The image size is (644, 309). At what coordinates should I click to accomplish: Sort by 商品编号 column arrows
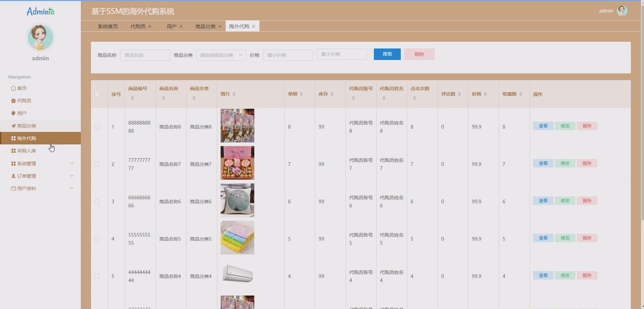pyautogui.click(x=132, y=98)
